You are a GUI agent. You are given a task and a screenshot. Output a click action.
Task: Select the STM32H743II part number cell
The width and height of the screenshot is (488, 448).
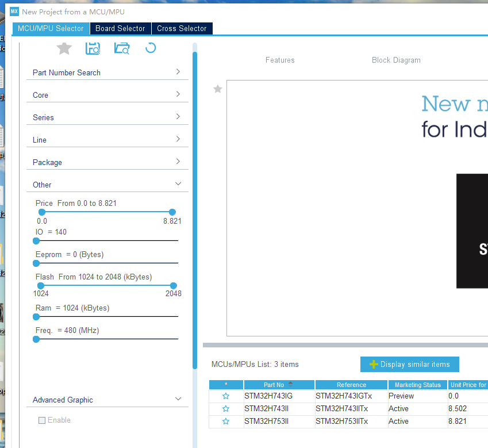click(x=279, y=409)
